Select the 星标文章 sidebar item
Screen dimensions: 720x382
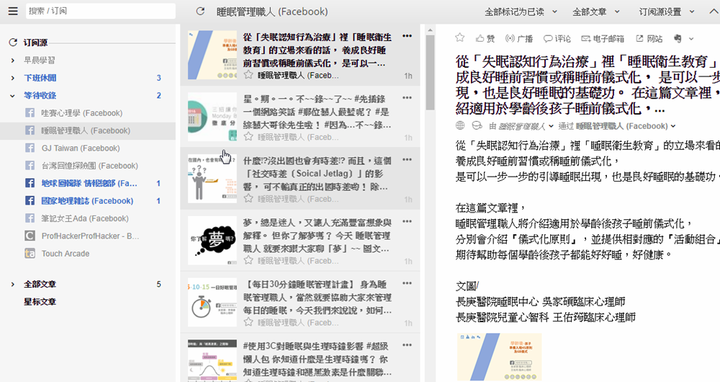tap(40, 302)
